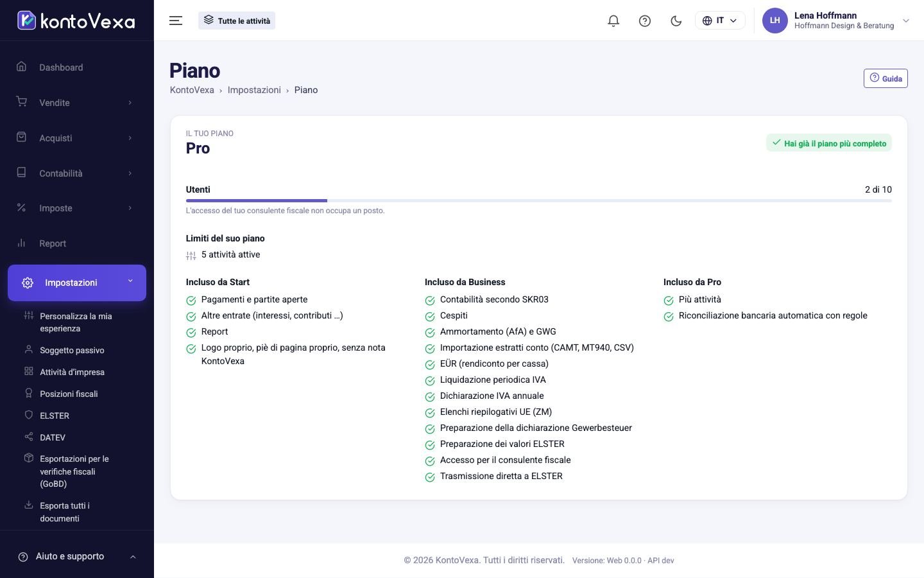Viewport: 924px width, 578px height.
Task: Open the IT language dropdown
Action: (720, 21)
